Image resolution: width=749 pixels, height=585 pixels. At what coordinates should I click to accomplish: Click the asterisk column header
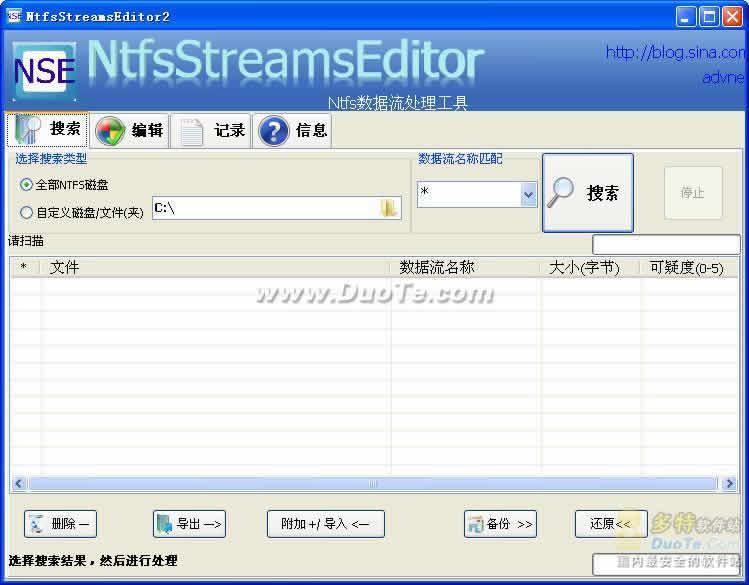(x=25, y=267)
